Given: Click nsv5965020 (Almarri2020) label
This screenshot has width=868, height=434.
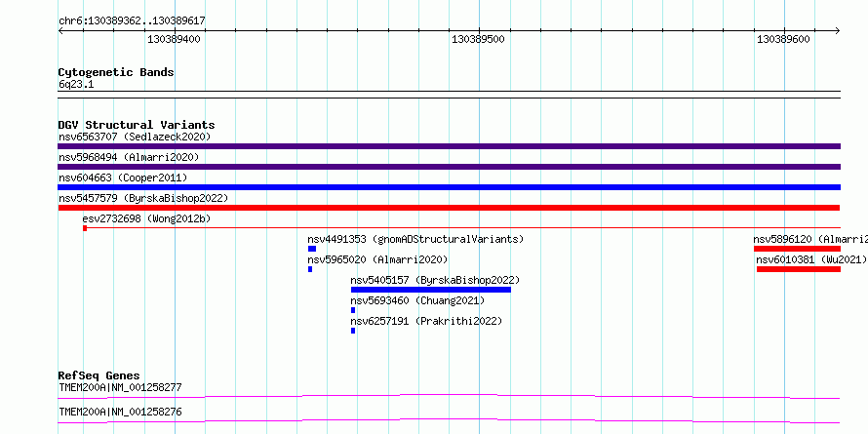Looking at the screenshot, I should (377, 259).
